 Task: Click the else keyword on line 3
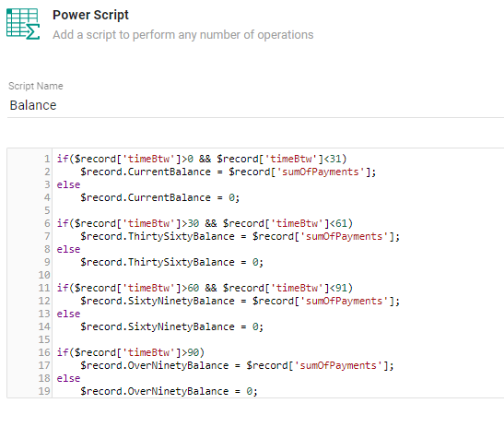pyautogui.click(x=68, y=184)
